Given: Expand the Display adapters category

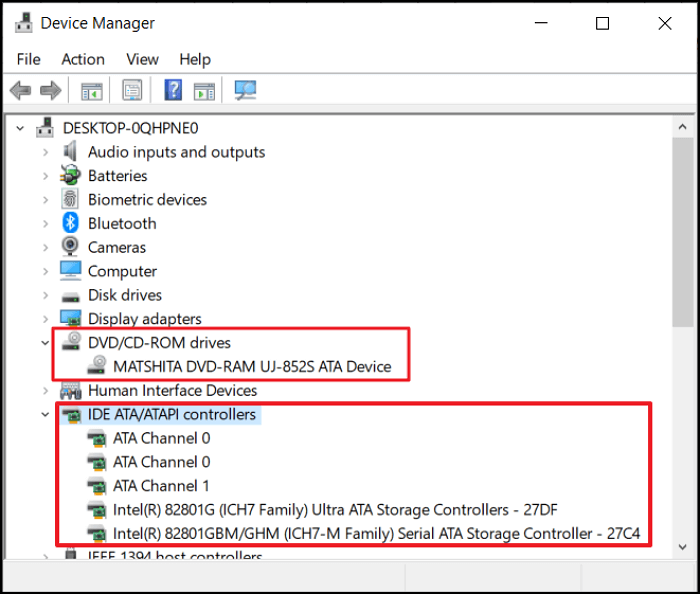Looking at the screenshot, I should tap(46, 319).
